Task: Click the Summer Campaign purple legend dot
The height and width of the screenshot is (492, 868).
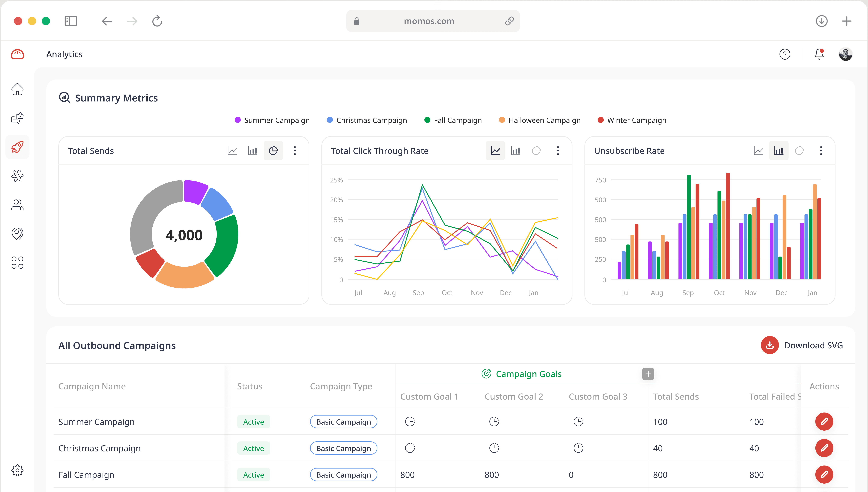Action: [237, 120]
